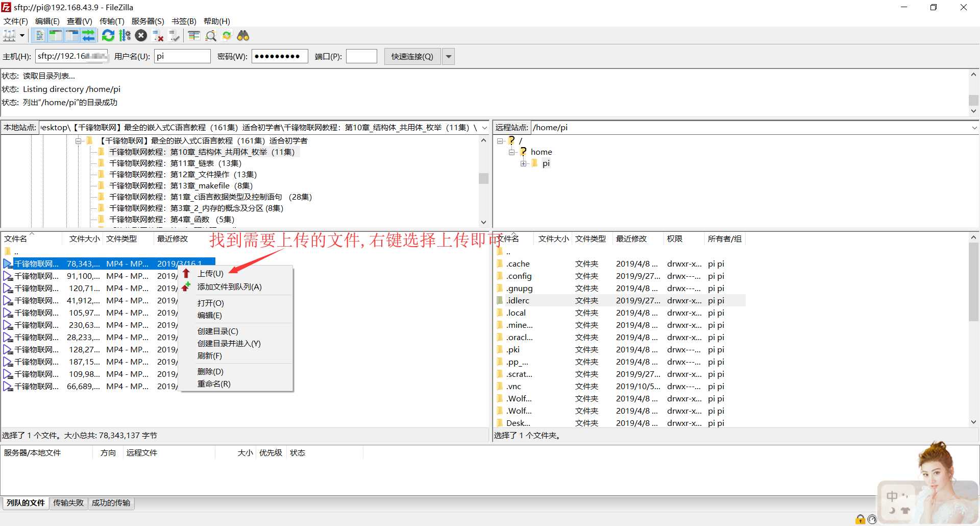
Task: Click the remote file list scrollbar thumb
Action: pyautogui.click(x=973, y=282)
